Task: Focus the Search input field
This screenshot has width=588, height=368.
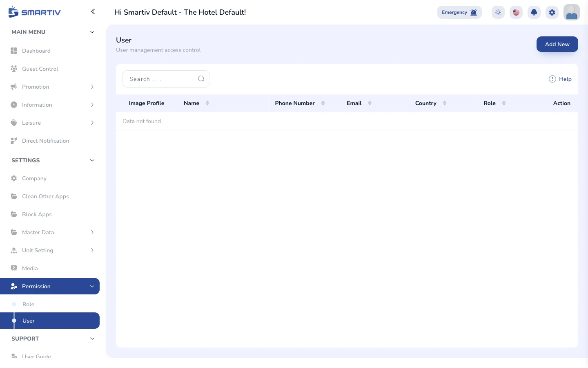Action: point(166,79)
